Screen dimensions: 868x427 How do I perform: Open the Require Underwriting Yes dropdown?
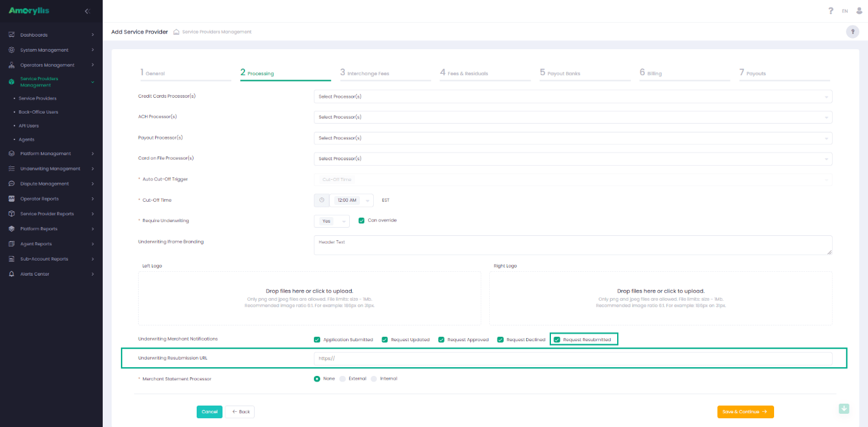(332, 221)
